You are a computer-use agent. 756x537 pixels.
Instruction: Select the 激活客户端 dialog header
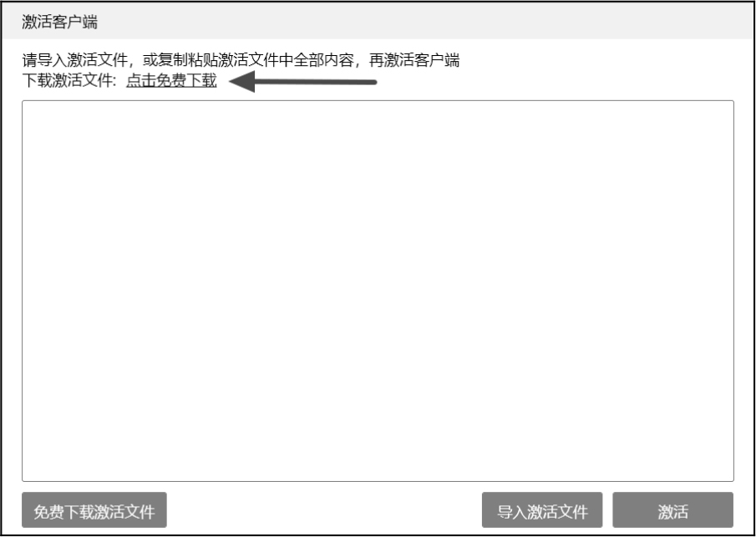[378, 22]
